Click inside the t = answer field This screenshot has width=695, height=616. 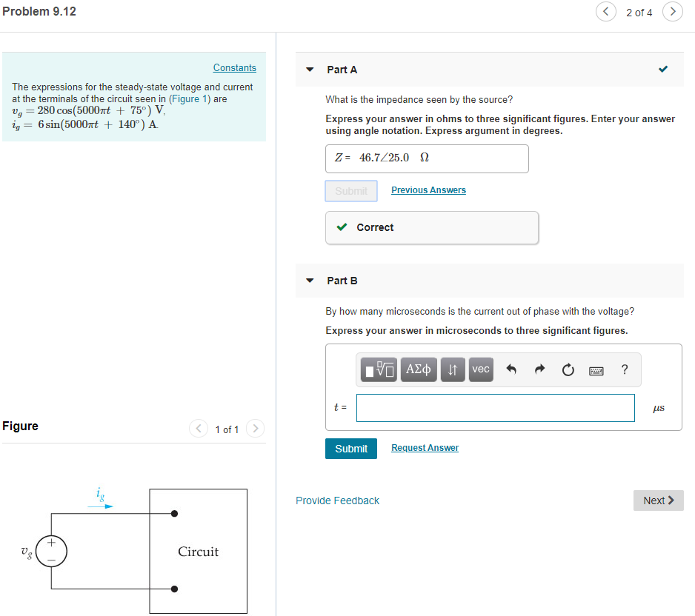click(495, 408)
